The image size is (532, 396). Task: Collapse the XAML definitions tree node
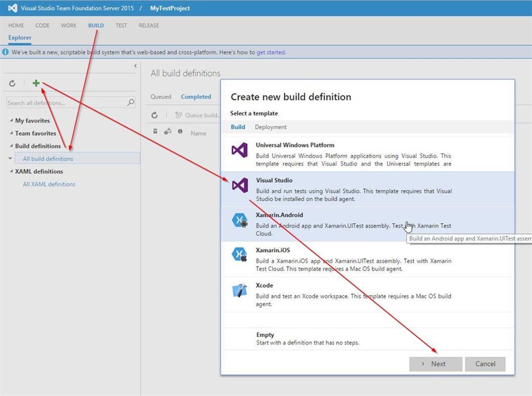click(x=11, y=171)
